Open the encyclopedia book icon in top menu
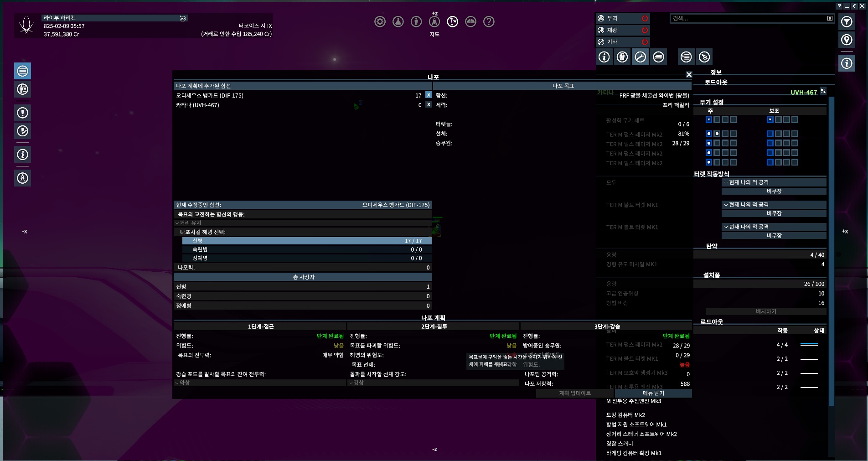Screen dimensions: 868x461 470,21
